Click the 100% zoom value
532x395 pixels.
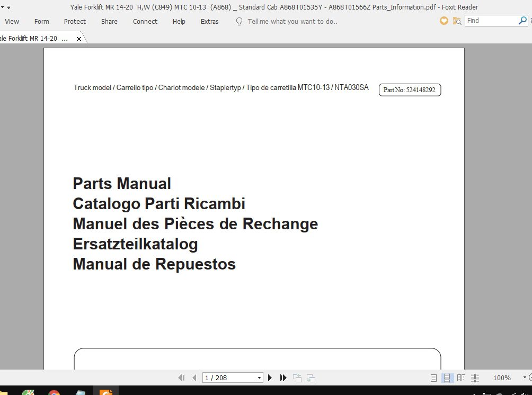(502, 378)
